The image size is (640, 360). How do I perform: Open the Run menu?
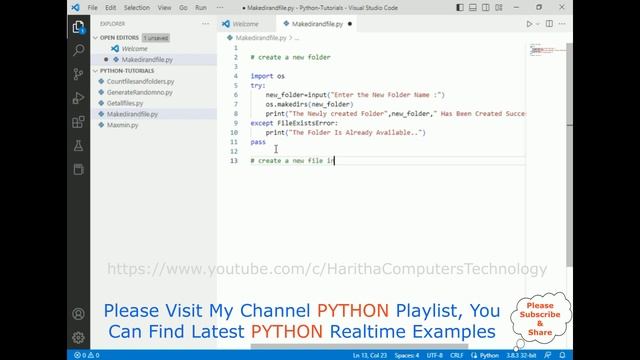click(x=201, y=7)
